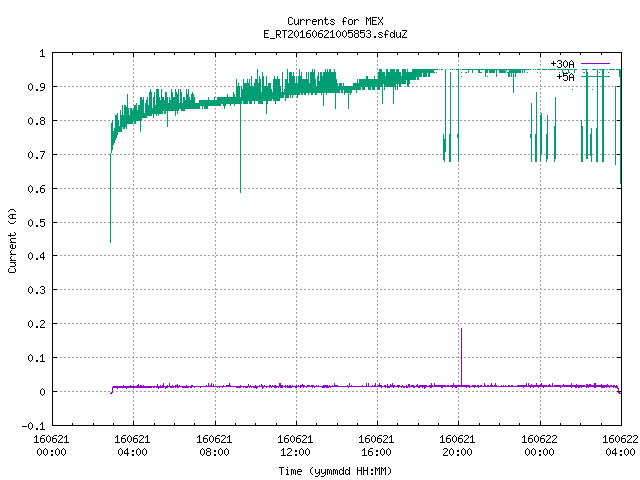Click the y-axis tick value 0.3

tap(36, 290)
